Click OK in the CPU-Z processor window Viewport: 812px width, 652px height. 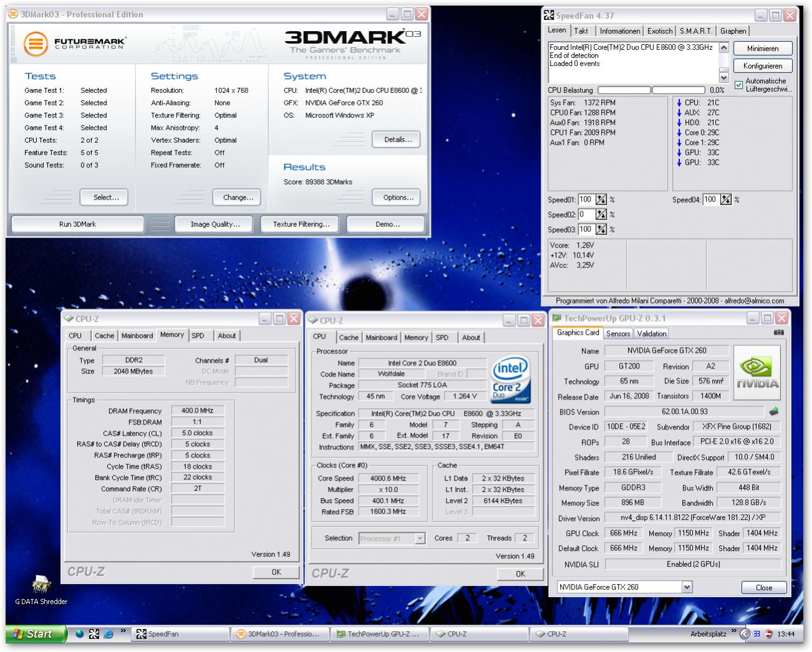520,573
